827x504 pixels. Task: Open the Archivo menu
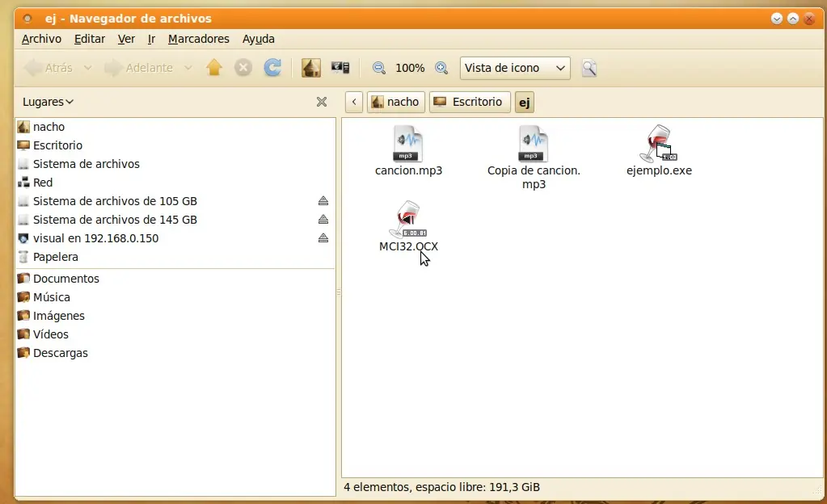click(41, 39)
